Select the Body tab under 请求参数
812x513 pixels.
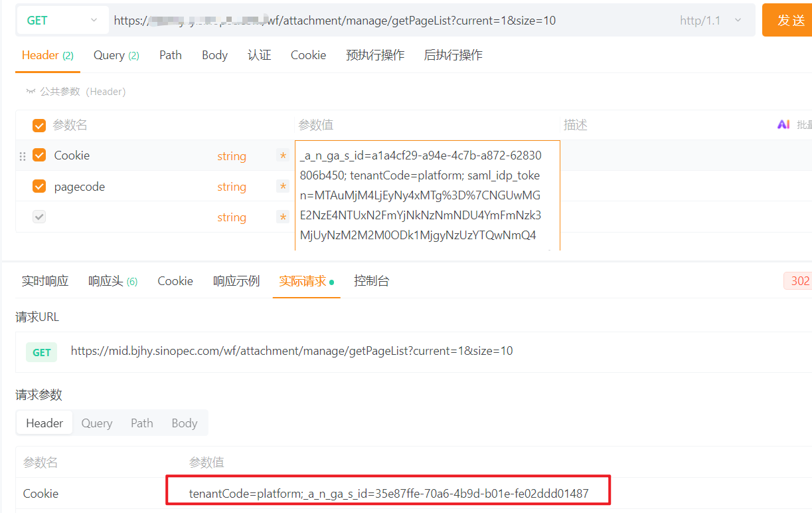pos(185,423)
